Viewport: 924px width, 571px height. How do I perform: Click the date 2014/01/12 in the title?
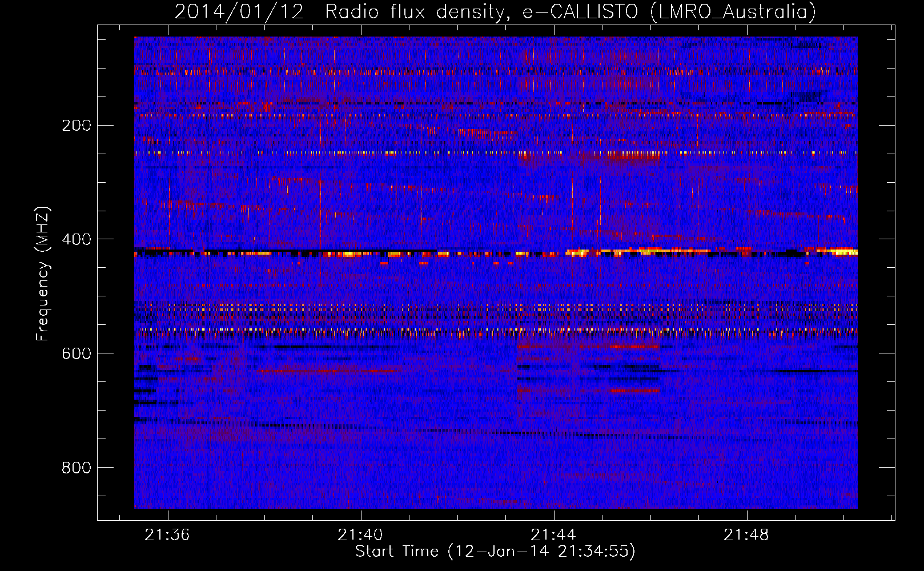[239, 11]
